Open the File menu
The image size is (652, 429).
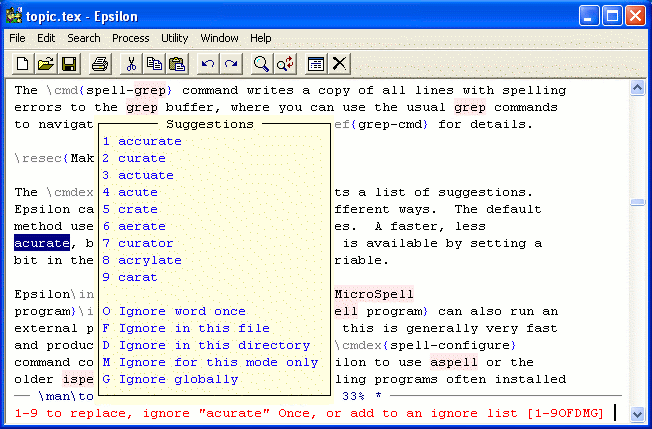pyautogui.click(x=18, y=38)
